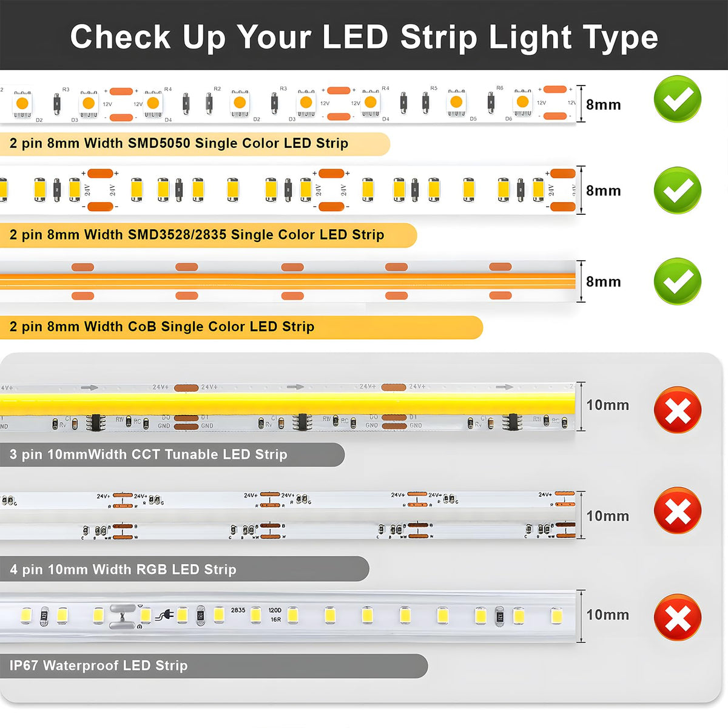Click the 10mm dimension of CCT strip
The width and height of the screenshot is (728, 728).
pos(607,405)
